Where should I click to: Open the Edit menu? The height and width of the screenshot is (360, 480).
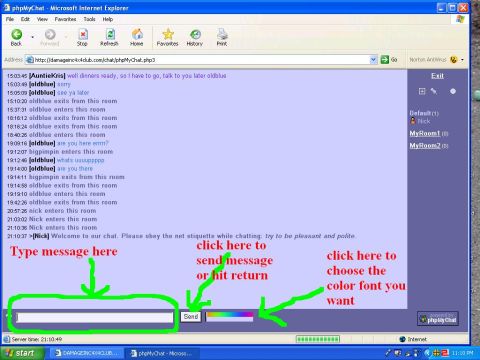click(25, 19)
